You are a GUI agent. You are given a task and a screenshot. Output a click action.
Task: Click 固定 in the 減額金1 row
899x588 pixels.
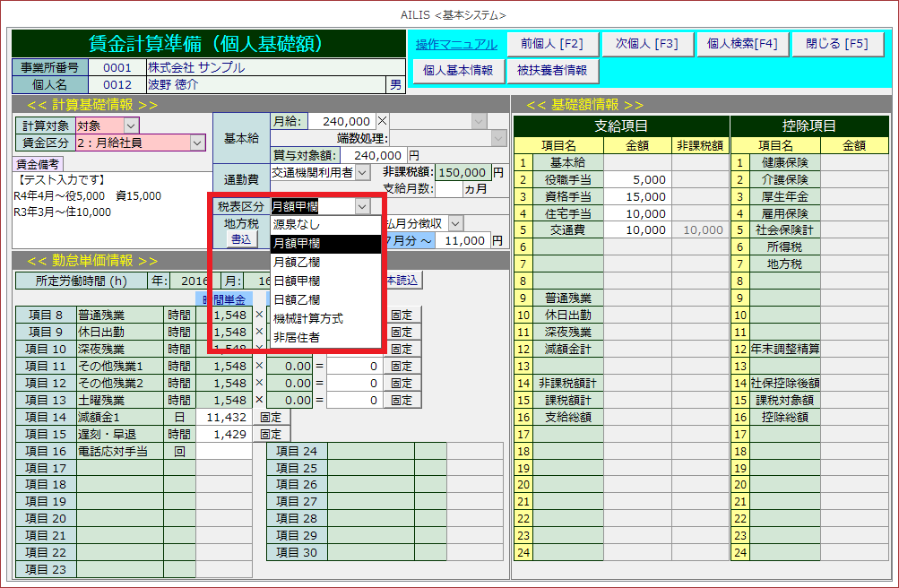coord(271,418)
